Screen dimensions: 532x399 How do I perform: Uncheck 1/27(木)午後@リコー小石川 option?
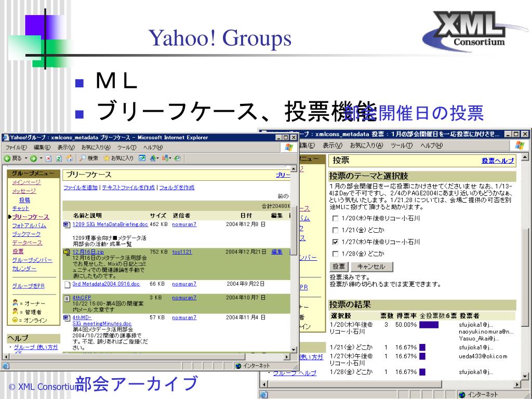[335, 242]
